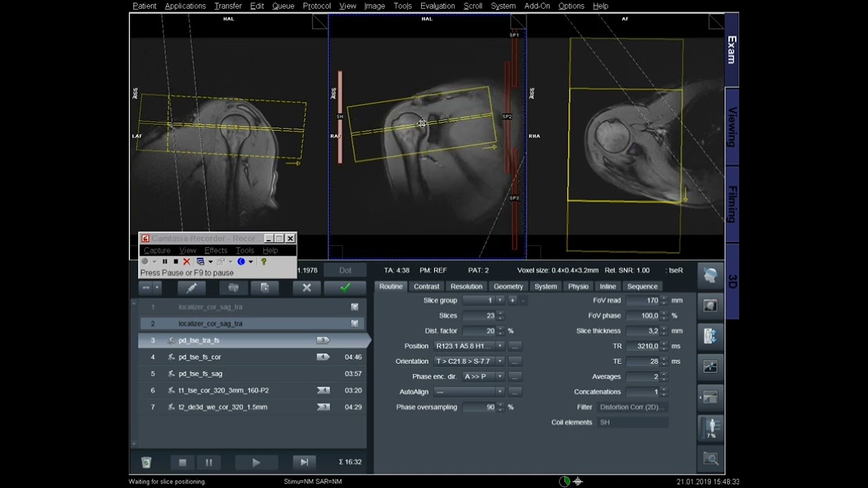Open the layout panel sidebar icon
The image size is (868, 488).
point(710,397)
